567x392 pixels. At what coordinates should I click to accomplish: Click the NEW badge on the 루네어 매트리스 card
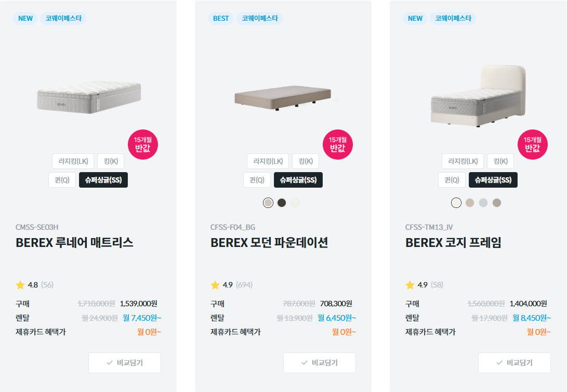[x=25, y=18]
